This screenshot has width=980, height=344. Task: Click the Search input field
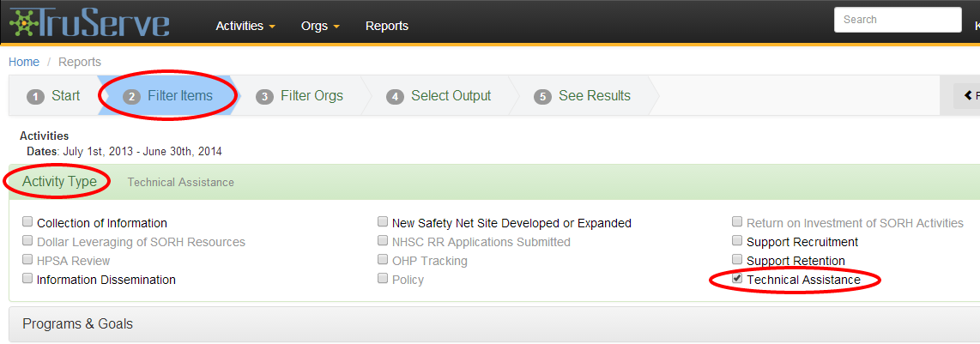(898, 20)
